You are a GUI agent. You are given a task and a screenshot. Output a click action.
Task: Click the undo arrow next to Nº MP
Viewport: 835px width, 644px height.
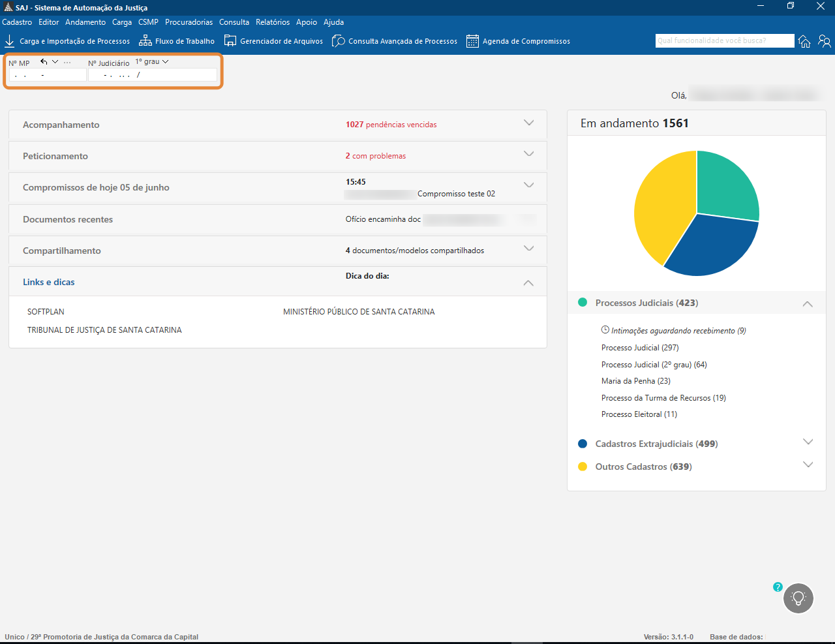44,62
